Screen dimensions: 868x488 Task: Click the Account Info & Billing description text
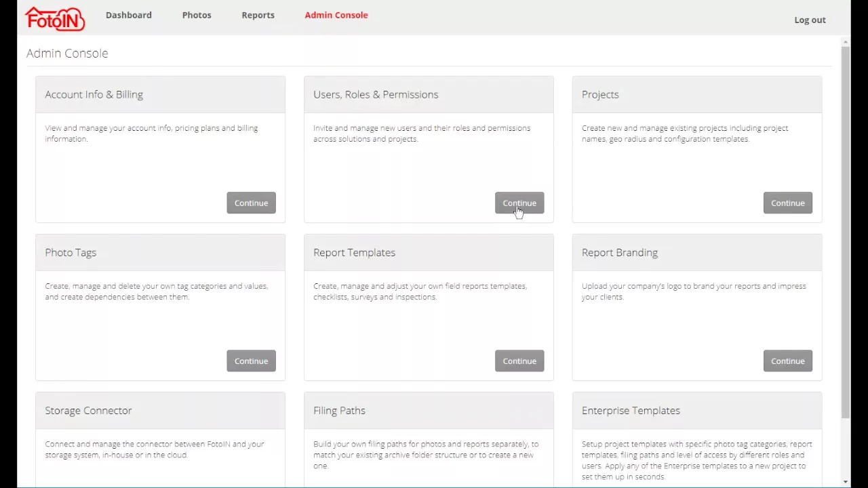pyautogui.click(x=151, y=134)
